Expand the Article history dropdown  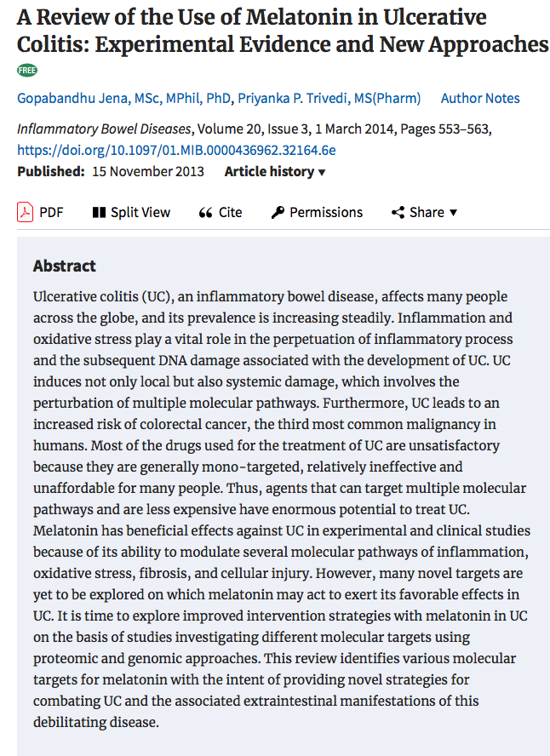275,172
